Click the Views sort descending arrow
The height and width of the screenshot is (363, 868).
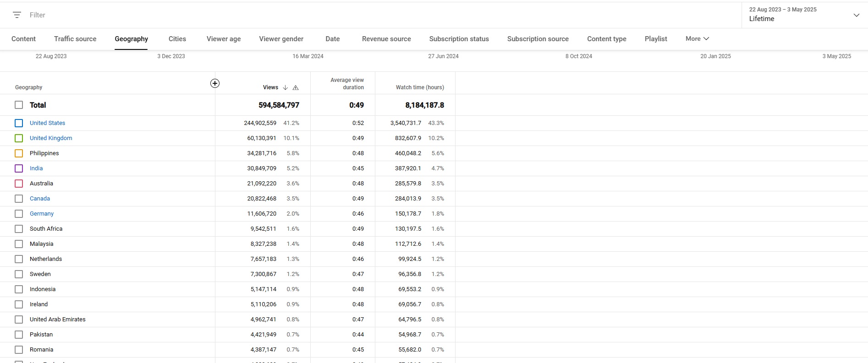click(285, 87)
